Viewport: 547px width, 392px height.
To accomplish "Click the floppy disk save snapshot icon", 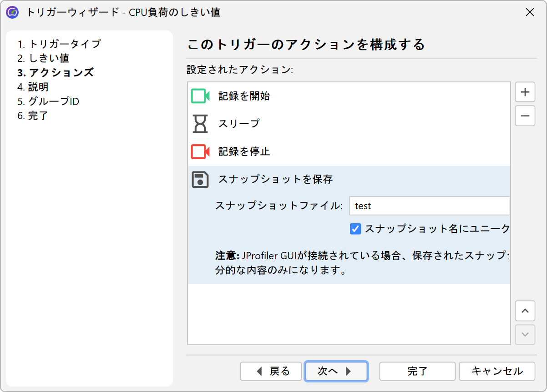I will click(x=200, y=180).
